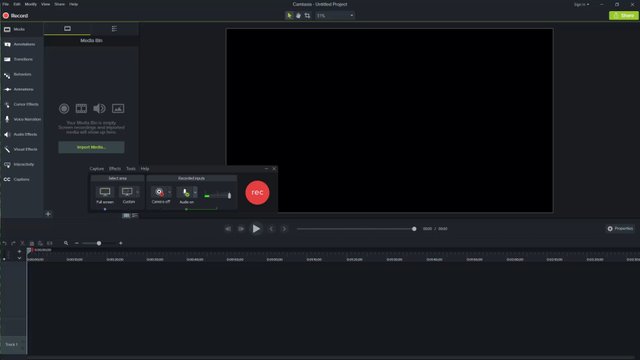The height and width of the screenshot is (360, 640).
Task: Click the step forward button
Action: click(x=241, y=229)
